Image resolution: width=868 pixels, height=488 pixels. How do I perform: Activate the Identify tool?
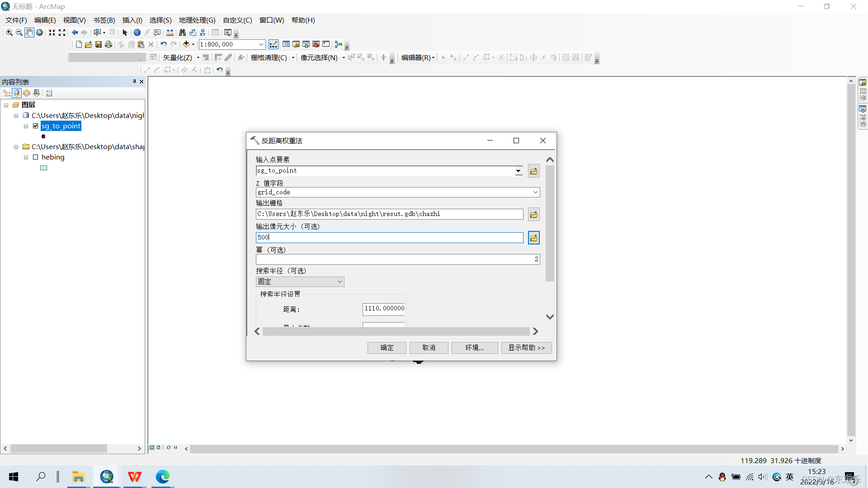137,33
